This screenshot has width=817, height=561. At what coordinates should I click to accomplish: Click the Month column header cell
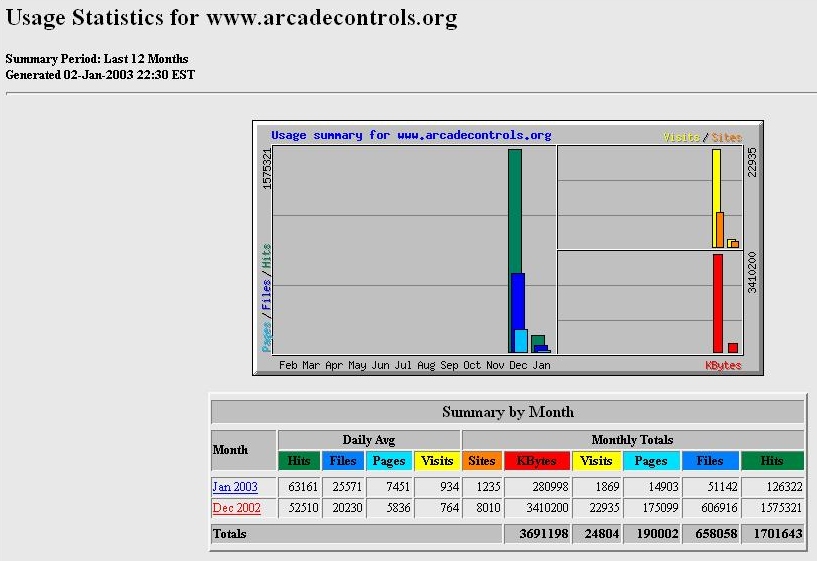243,450
